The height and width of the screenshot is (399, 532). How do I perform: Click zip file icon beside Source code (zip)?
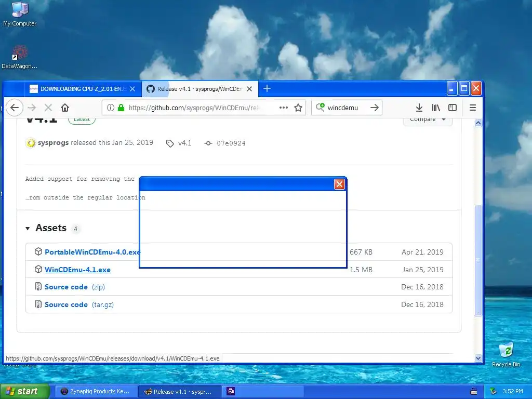(38, 287)
